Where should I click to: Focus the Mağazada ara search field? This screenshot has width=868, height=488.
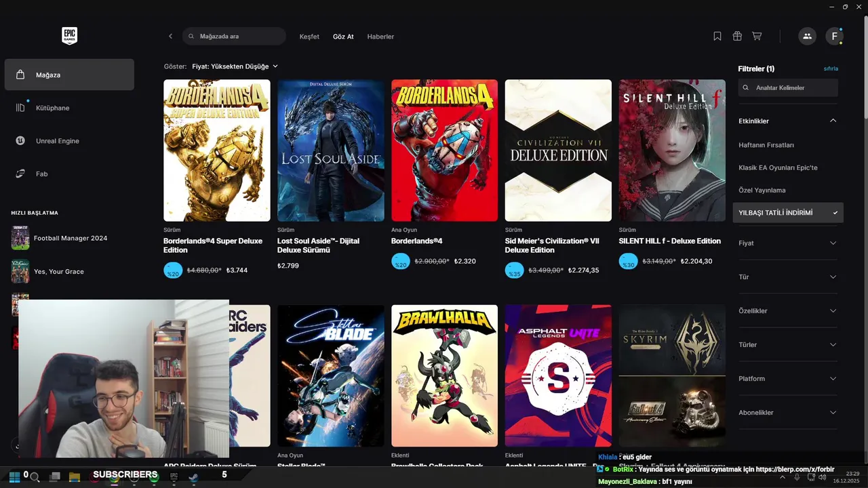pyautogui.click(x=234, y=36)
